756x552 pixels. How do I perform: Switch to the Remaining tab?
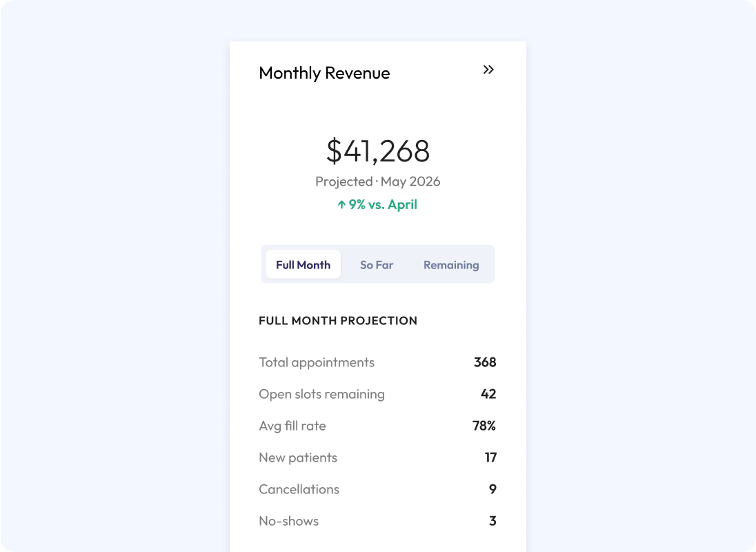click(451, 265)
